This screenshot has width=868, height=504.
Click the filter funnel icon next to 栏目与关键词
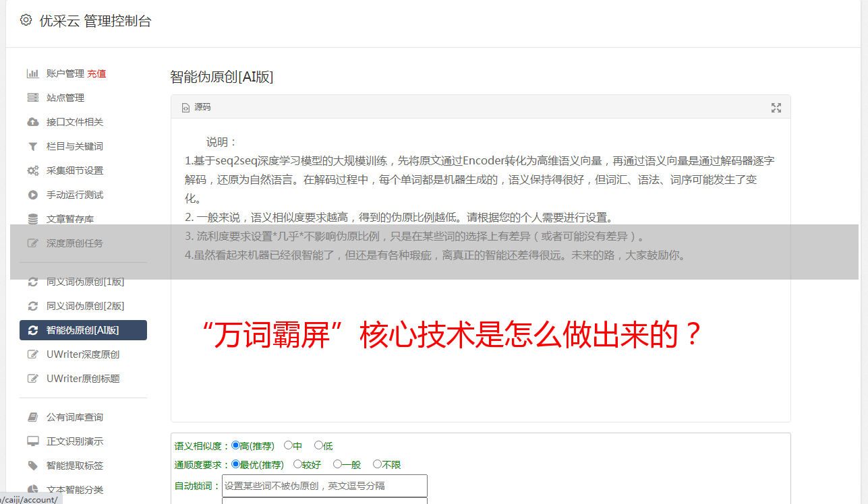[x=32, y=146]
